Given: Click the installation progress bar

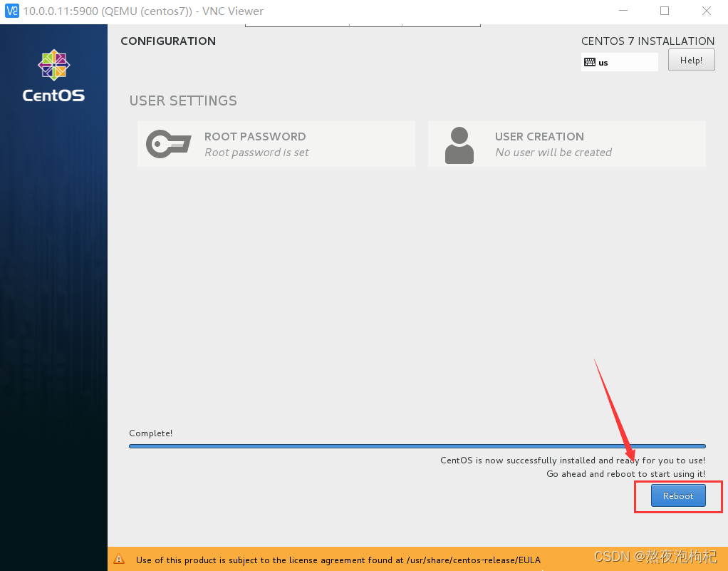Looking at the screenshot, I should click(x=417, y=446).
